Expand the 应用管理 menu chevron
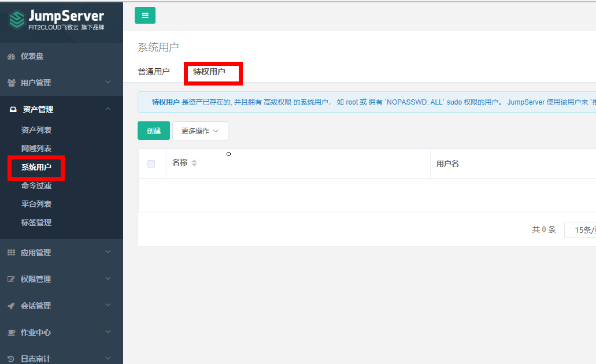The height and width of the screenshot is (364, 596). (x=108, y=252)
